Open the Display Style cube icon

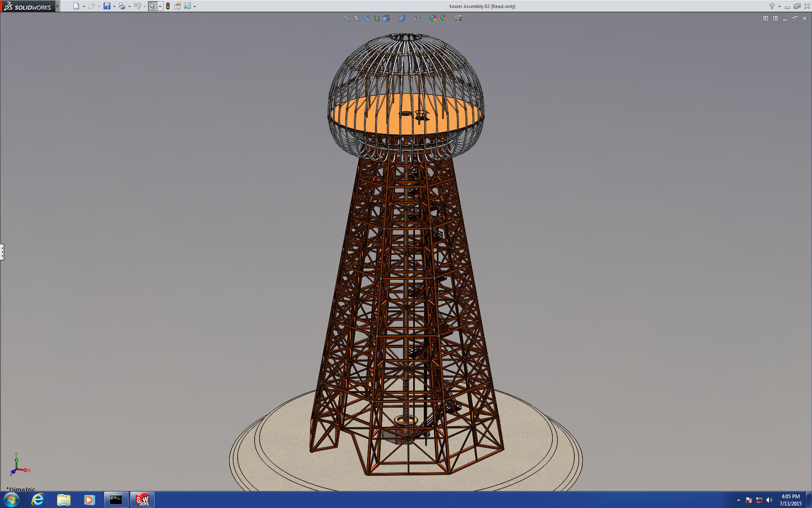click(402, 18)
